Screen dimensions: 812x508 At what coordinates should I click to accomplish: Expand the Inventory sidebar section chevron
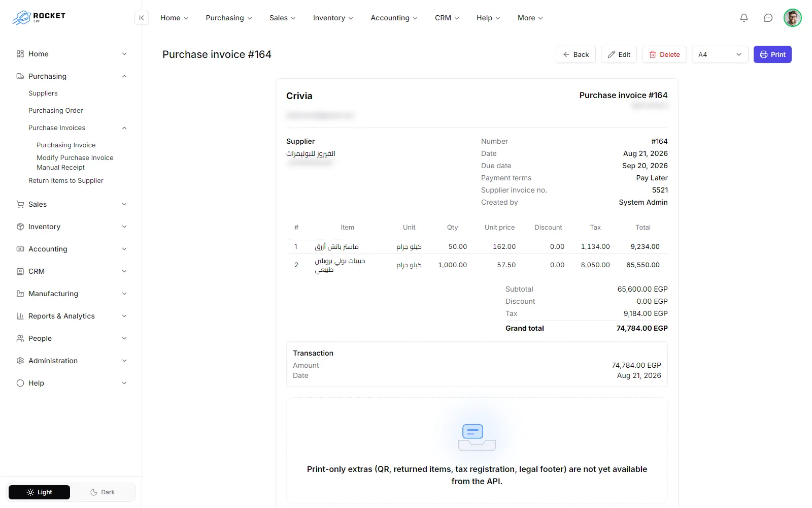point(124,227)
